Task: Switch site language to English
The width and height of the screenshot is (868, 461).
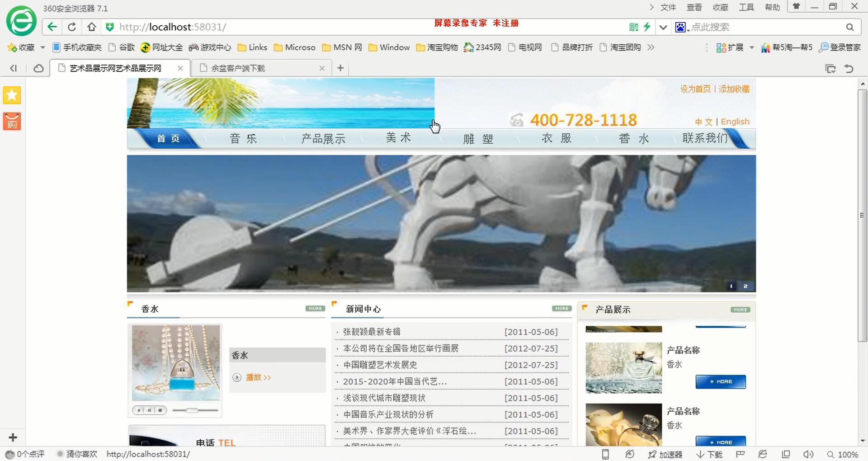Action: click(x=735, y=122)
